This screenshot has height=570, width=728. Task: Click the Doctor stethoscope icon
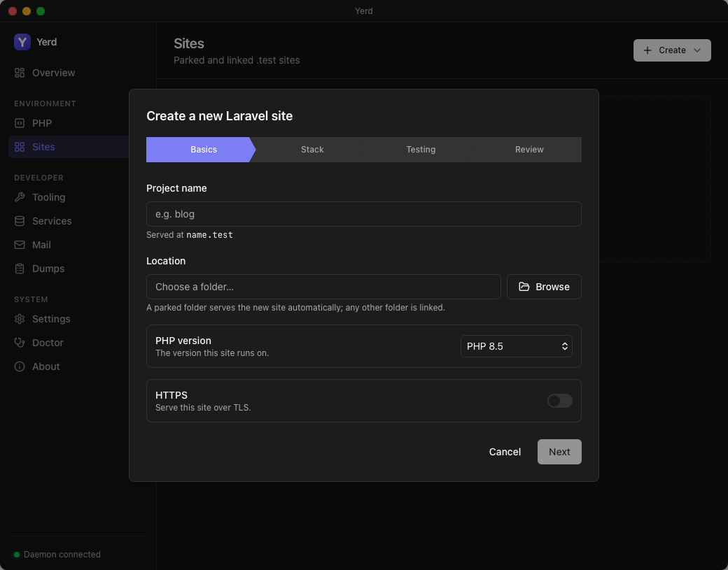[x=20, y=343]
